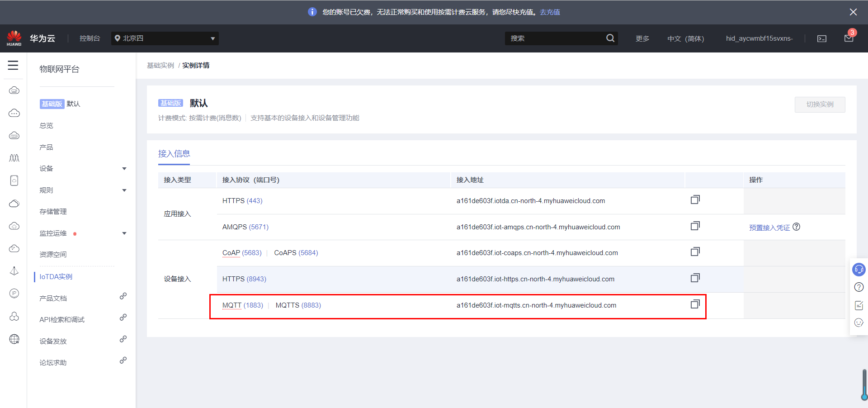Screen dimensions: 868x408
Task: Open 控制台 console link
Action: point(90,38)
